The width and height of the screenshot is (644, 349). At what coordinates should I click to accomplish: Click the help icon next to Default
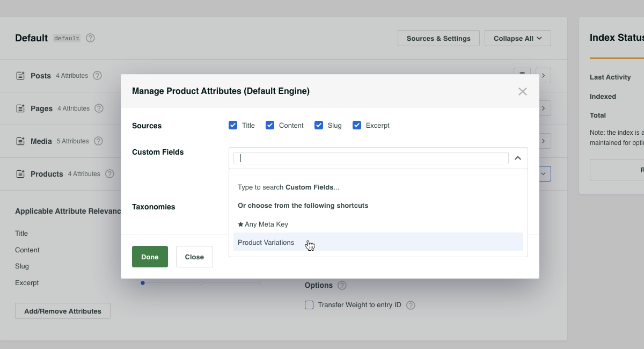90,38
